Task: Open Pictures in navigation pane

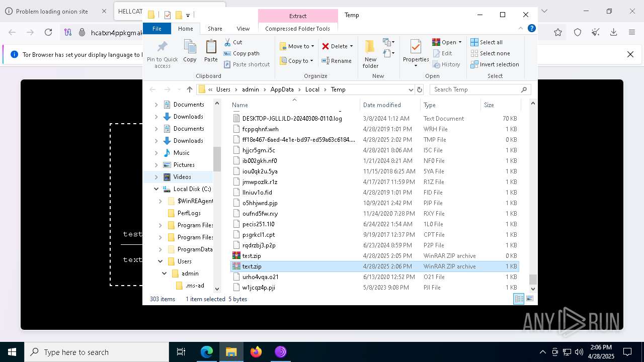Action: (184, 165)
